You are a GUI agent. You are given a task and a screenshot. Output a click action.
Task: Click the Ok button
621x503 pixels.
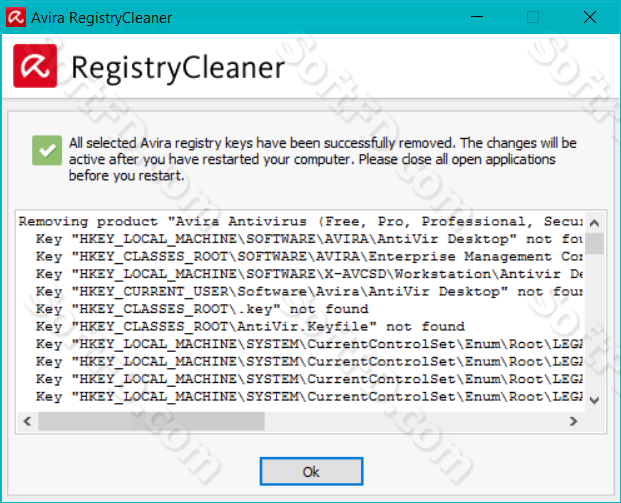(x=311, y=471)
